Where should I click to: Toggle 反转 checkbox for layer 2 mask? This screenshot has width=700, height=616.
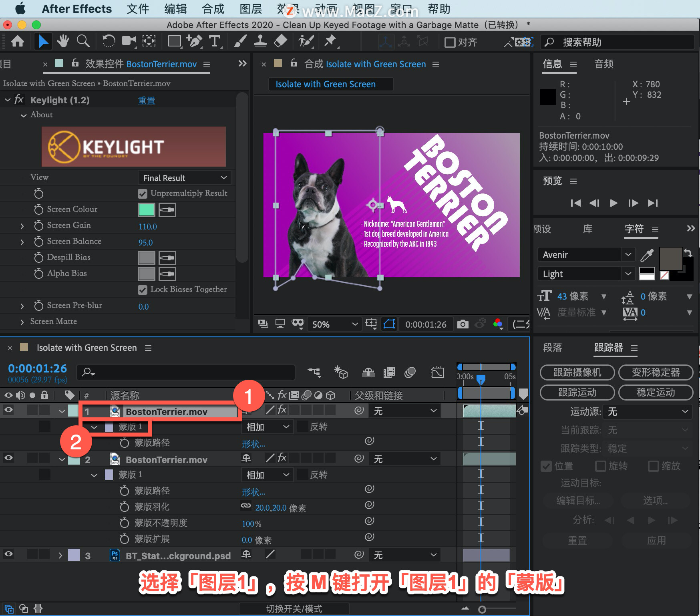click(303, 475)
